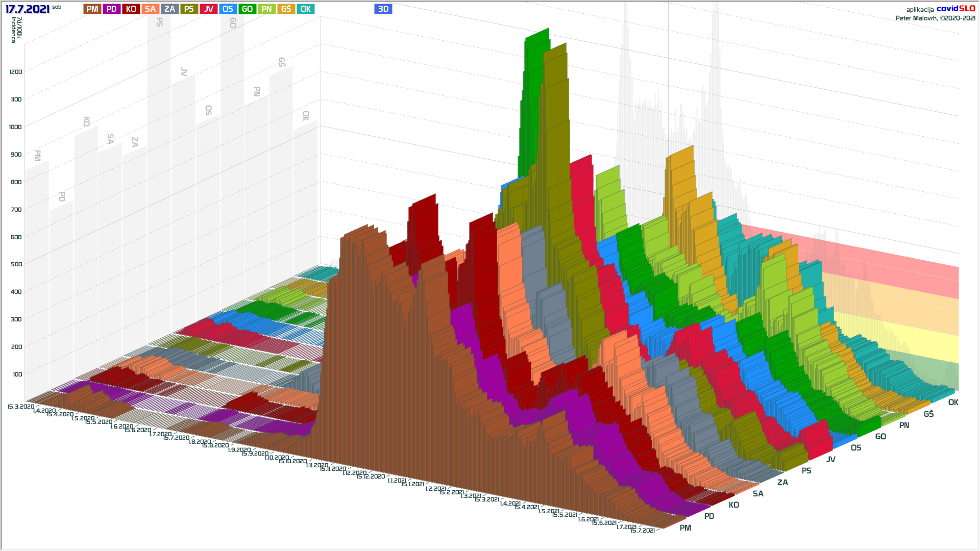This screenshot has width=980, height=551.
Task: Hide the ZA region series
Action: tap(170, 9)
